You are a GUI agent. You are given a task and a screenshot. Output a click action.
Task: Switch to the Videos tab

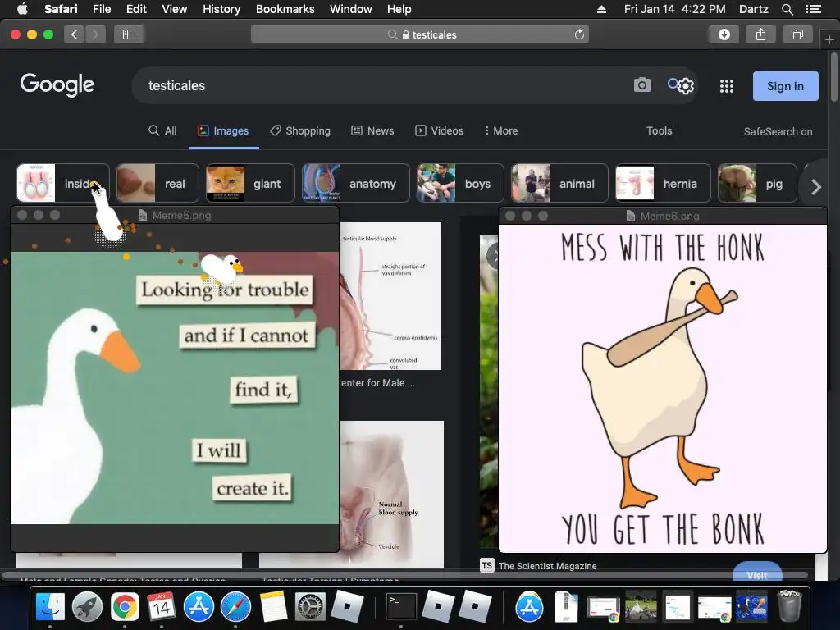coord(440,130)
